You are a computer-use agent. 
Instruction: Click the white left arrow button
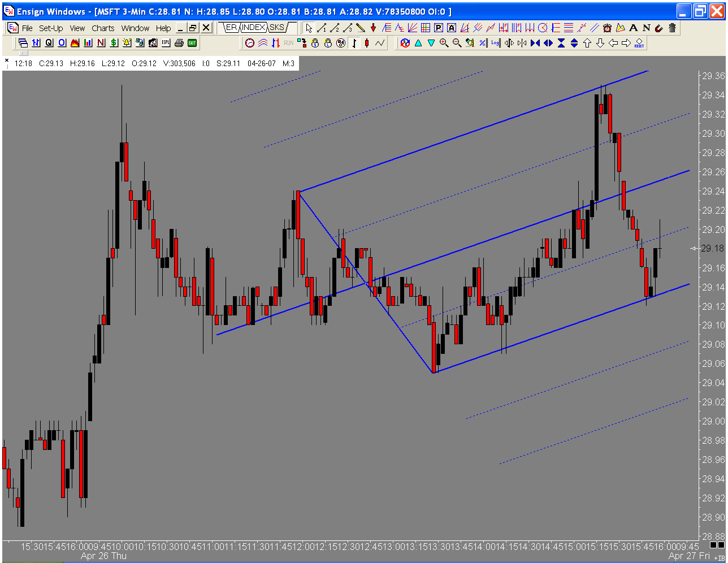(613, 43)
